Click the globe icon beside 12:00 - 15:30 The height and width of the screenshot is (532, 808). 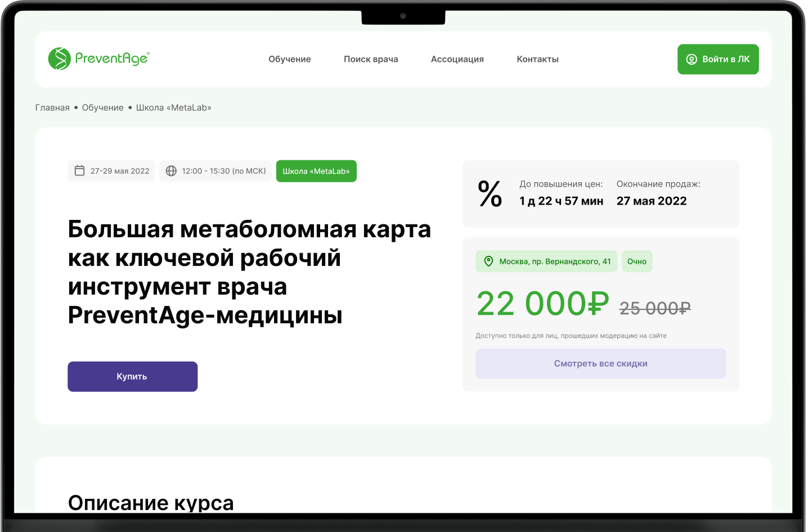coord(171,170)
